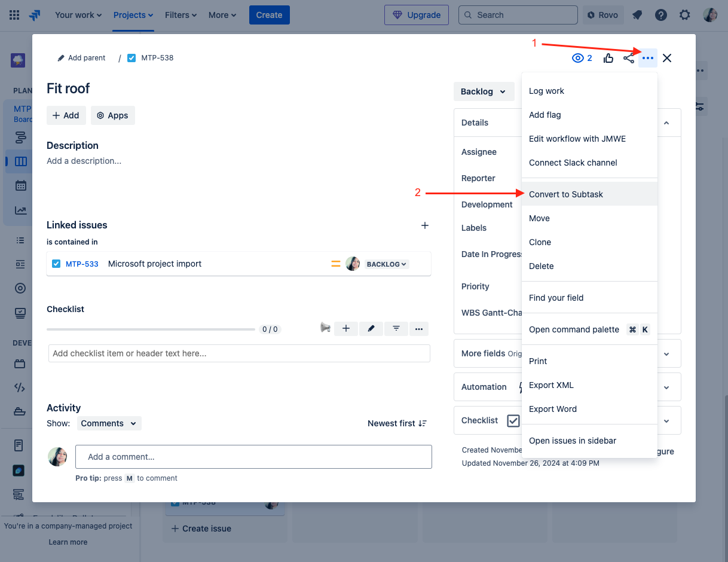Select Convert to Subtask menu option
Image resolution: width=728 pixels, height=562 pixels.
pyautogui.click(x=566, y=194)
